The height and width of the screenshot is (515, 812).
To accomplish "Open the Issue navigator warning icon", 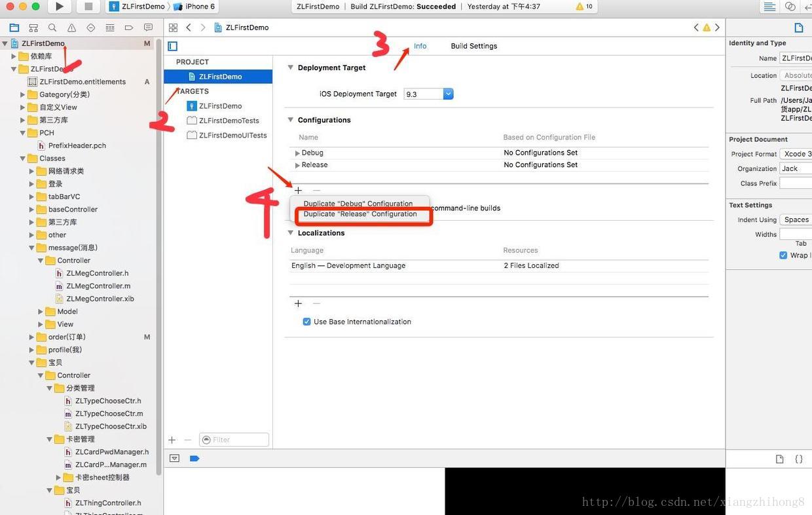I will pyautogui.click(x=71, y=28).
